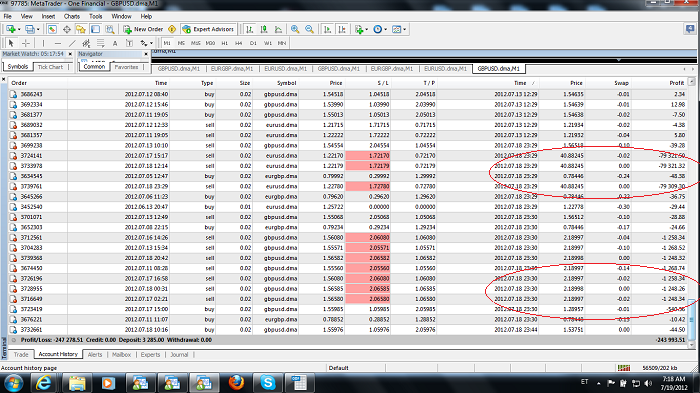Toggle the W1 timeframe button
Image resolution: width=700 pixels, height=393 pixels.
click(267, 43)
